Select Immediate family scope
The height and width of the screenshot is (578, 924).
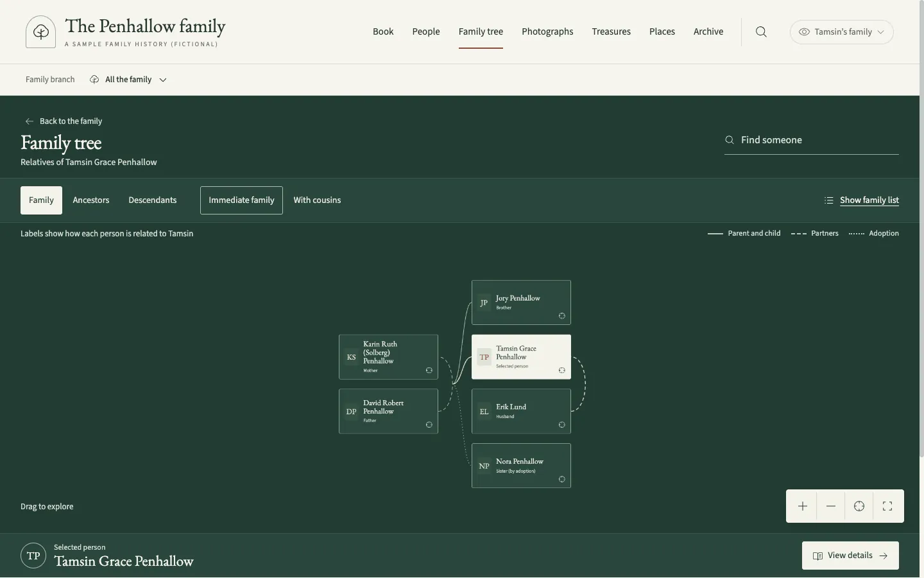[x=241, y=200]
